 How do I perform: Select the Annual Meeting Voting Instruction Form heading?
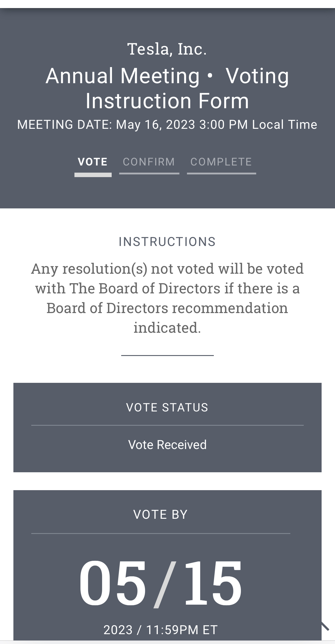(167, 88)
